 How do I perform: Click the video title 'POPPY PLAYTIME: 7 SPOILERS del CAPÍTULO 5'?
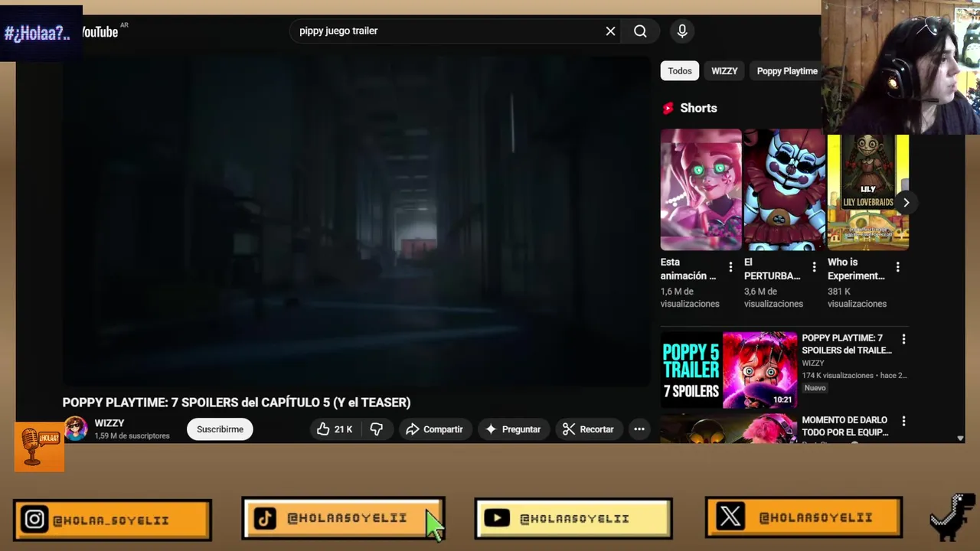click(237, 402)
